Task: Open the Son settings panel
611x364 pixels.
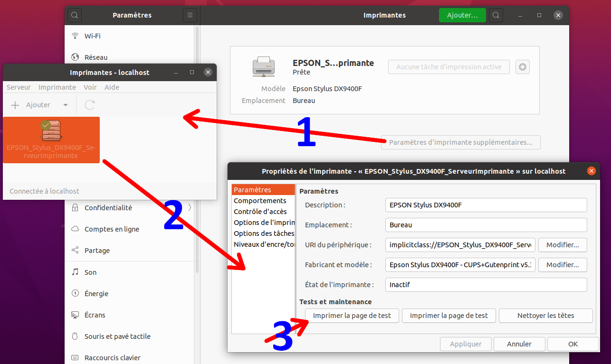Action: (129, 272)
